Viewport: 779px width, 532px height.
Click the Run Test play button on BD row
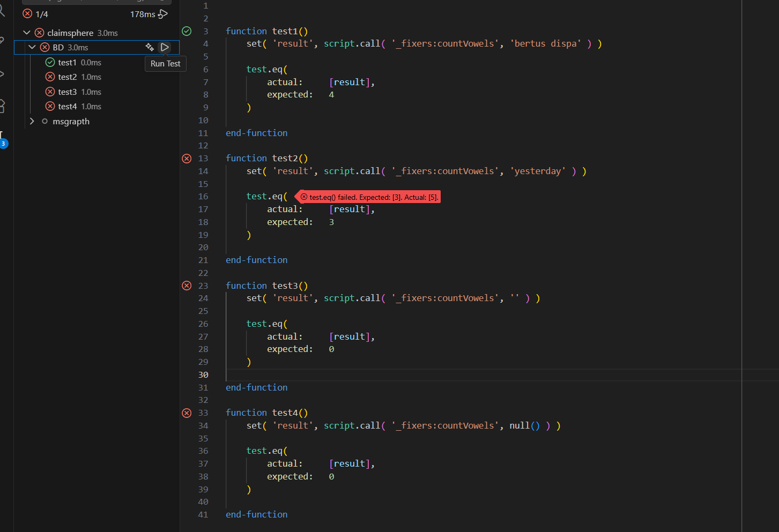coord(165,47)
